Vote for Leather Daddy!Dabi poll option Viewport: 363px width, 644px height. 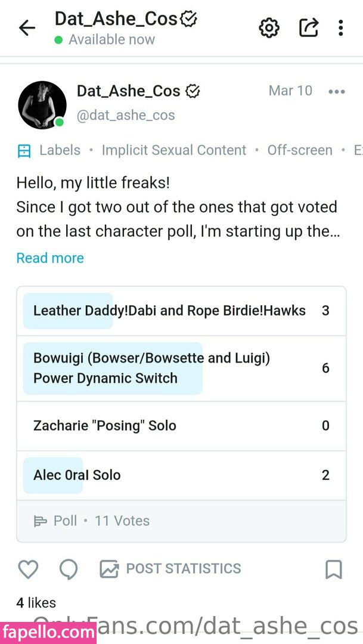pyautogui.click(x=169, y=311)
